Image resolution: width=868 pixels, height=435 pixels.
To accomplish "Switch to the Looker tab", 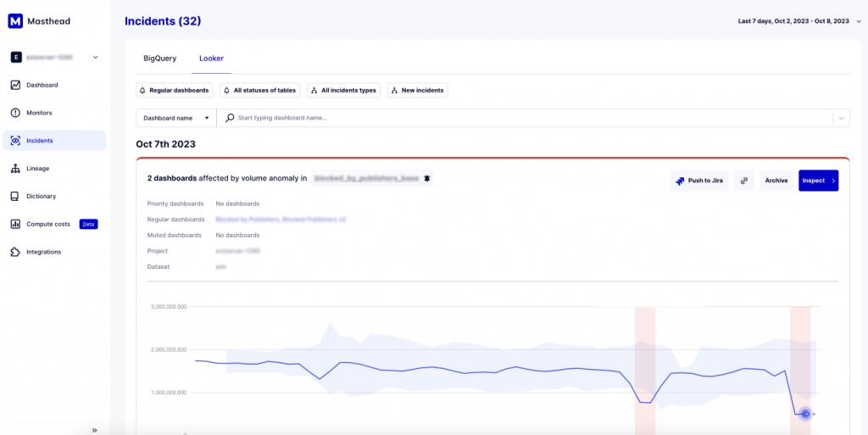I will pos(211,59).
